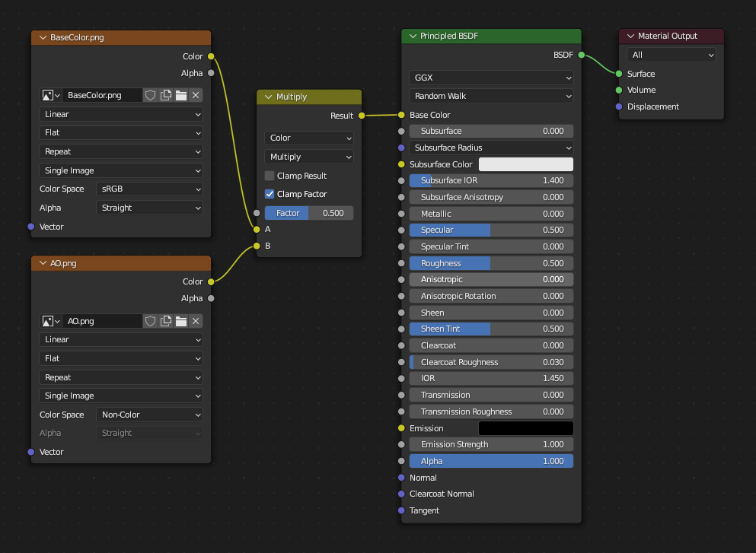Click AO.png Alpha output socket
Viewport: 756px width, 553px height.
point(211,298)
